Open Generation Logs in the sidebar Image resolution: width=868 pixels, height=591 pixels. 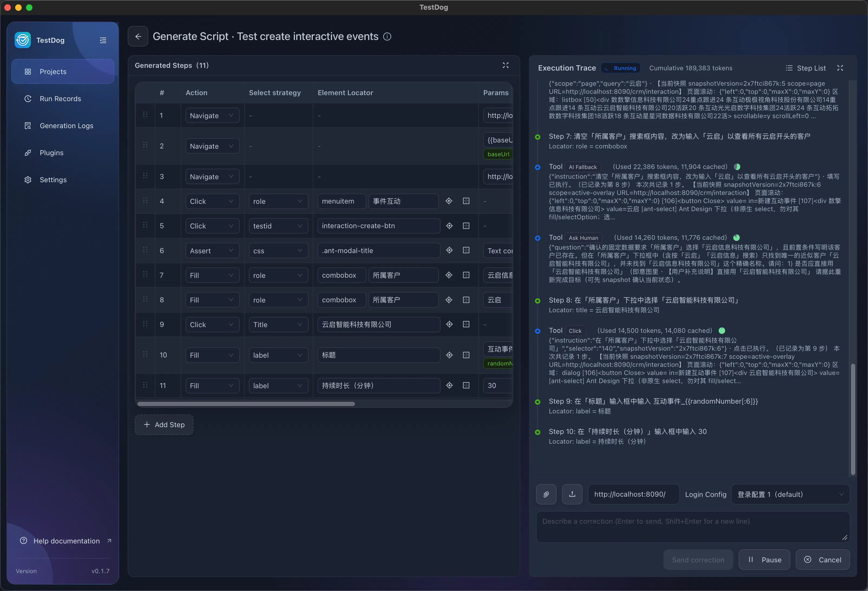(63, 126)
